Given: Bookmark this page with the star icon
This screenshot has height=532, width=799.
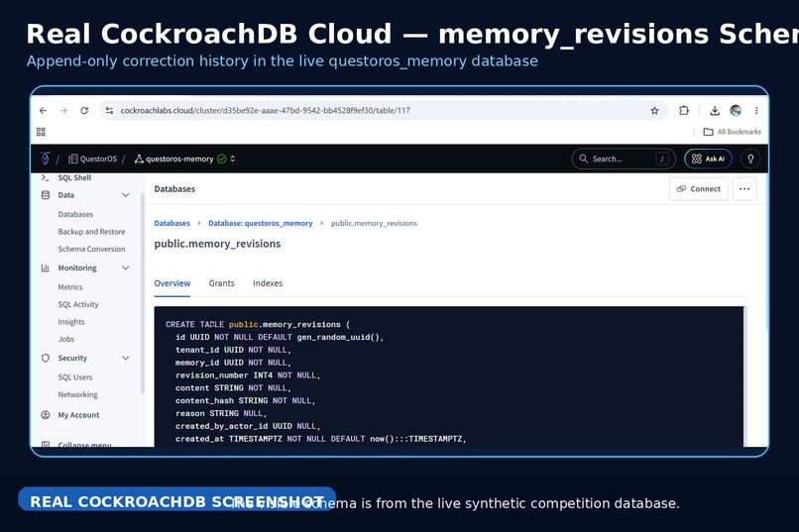Looking at the screenshot, I should pos(655,111).
